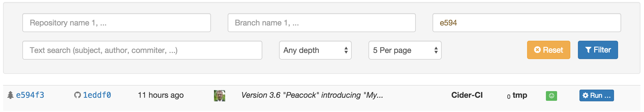Click the GitHub octocat icon
The image size is (644, 112).
pos(77,95)
